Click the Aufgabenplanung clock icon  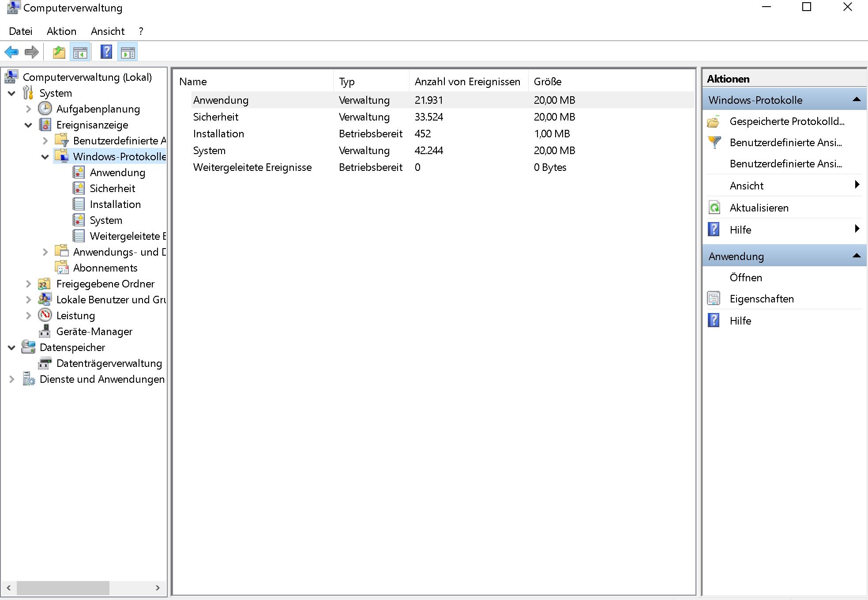pyautogui.click(x=45, y=109)
